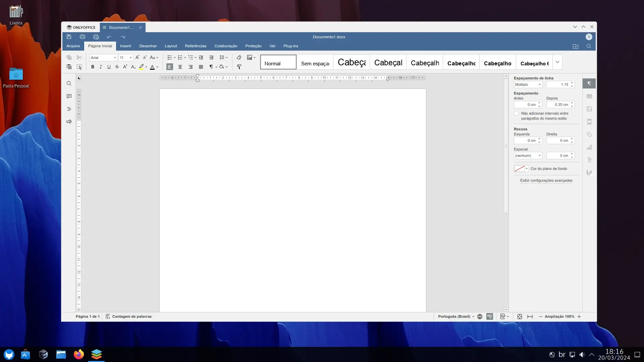Click Contagem de palavras button
Image resolution: width=644 pixels, height=362 pixels.
pyautogui.click(x=128, y=317)
